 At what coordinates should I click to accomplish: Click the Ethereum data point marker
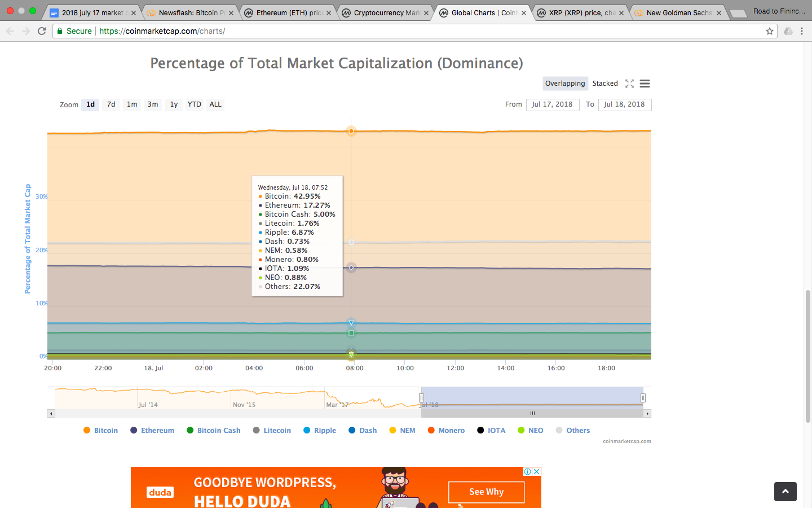click(x=351, y=268)
